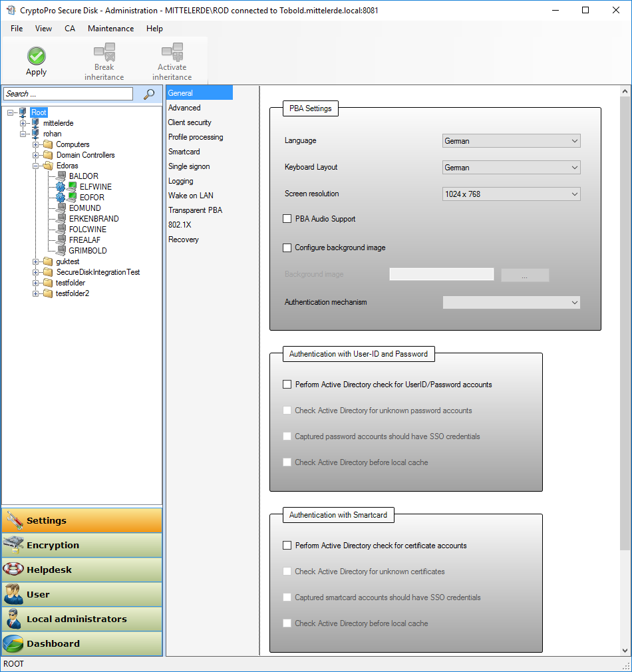Viewport: 632px width, 672px height.
Task: Click the open Edoras folder icon
Action: point(49,166)
